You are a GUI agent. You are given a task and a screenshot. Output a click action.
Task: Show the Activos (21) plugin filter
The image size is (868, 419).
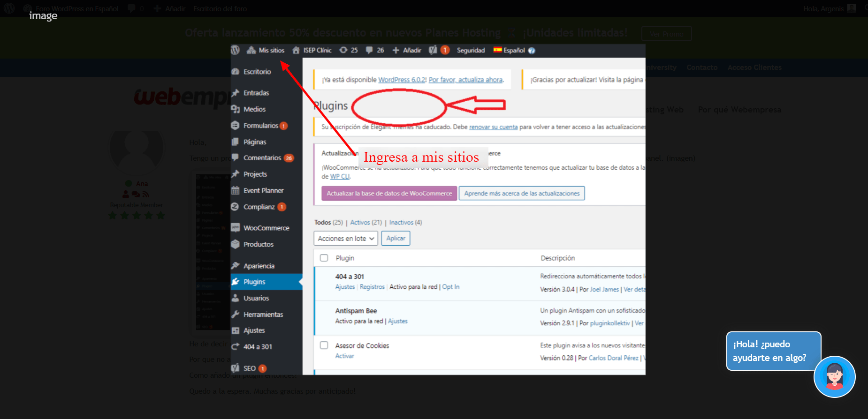366,223
